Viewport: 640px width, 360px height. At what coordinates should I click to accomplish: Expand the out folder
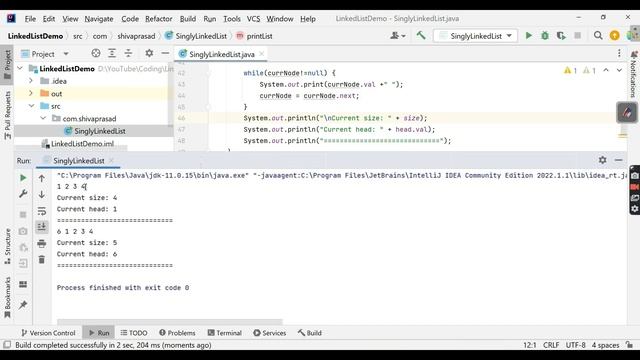click(x=31, y=93)
